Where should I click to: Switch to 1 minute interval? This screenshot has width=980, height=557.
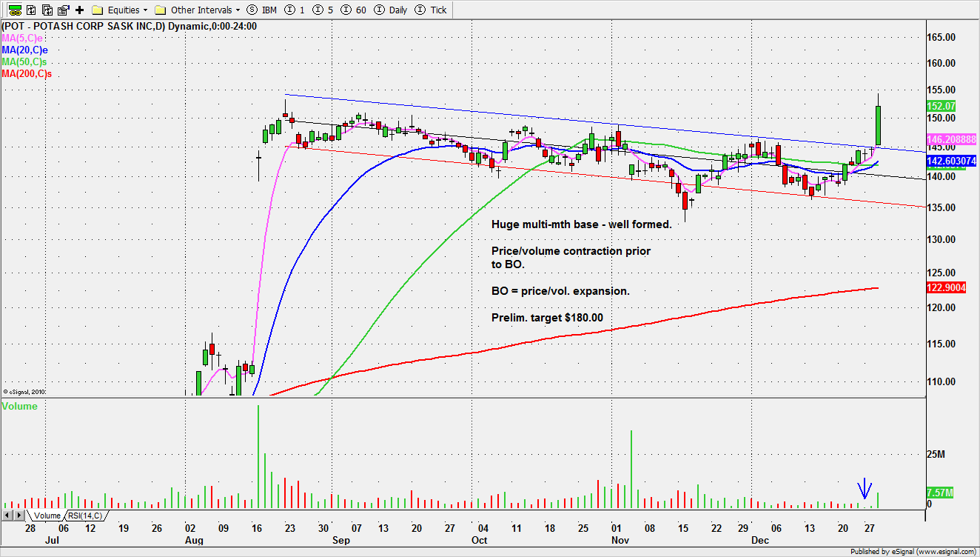click(x=295, y=10)
